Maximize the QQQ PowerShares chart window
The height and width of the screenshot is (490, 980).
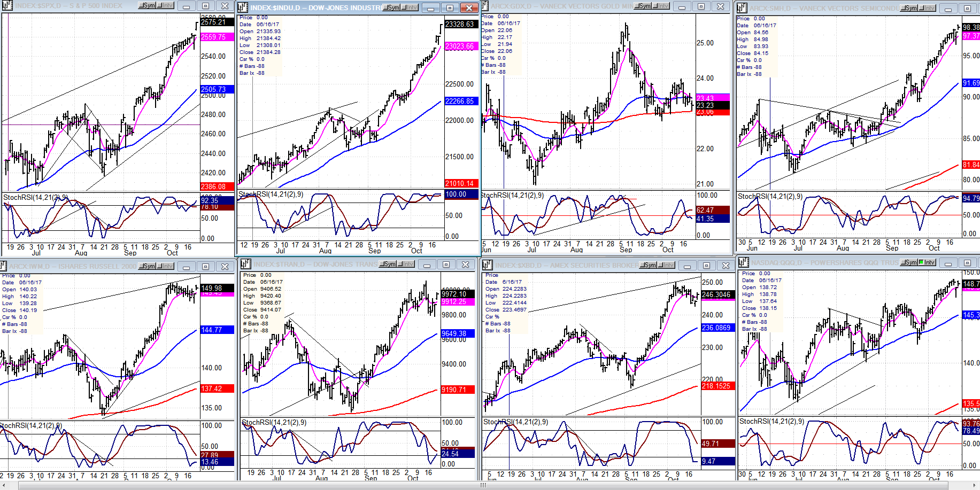(x=967, y=263)
